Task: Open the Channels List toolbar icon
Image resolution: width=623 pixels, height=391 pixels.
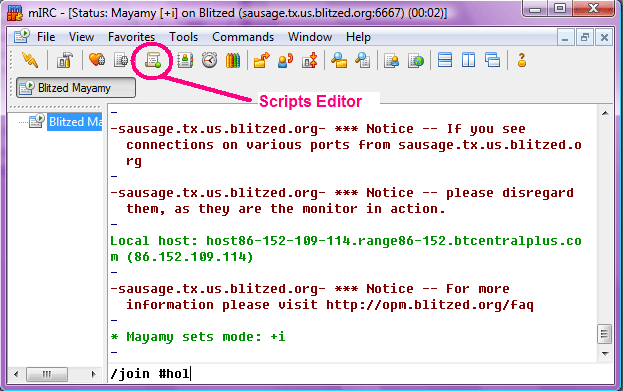Action: [121, 60]
